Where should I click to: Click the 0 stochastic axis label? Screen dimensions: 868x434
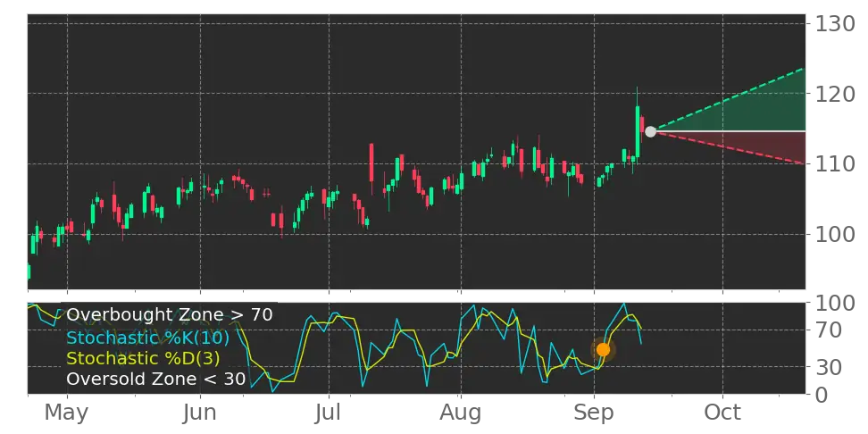tap(821, 395)
